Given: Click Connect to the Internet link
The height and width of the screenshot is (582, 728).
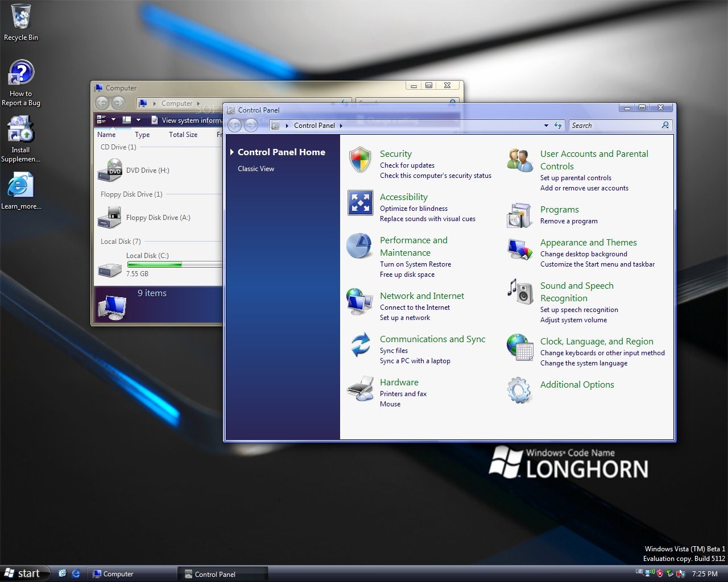Looking at the screenshot, I should click(x=415, y=307).
